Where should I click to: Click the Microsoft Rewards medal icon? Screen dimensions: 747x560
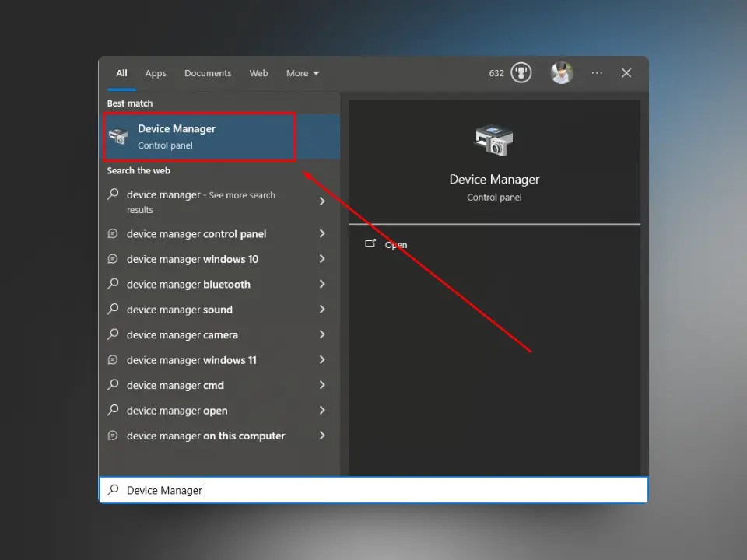520,72
